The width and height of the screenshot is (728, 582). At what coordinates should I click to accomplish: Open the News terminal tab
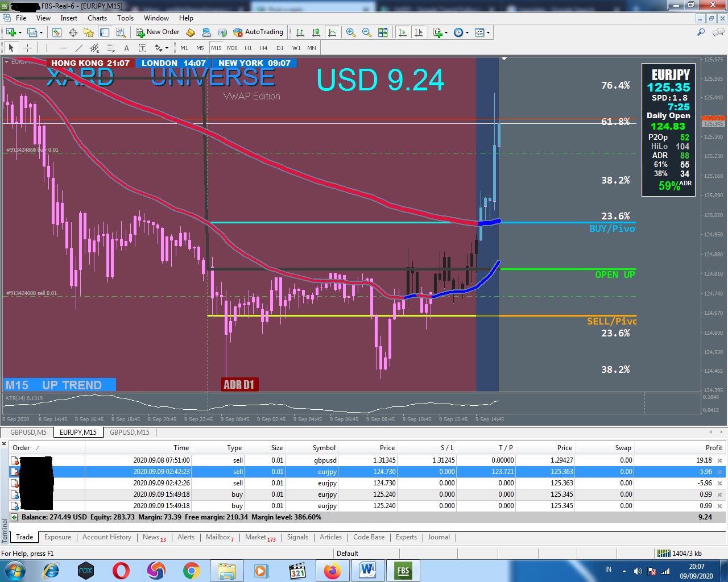click(154, 537)
